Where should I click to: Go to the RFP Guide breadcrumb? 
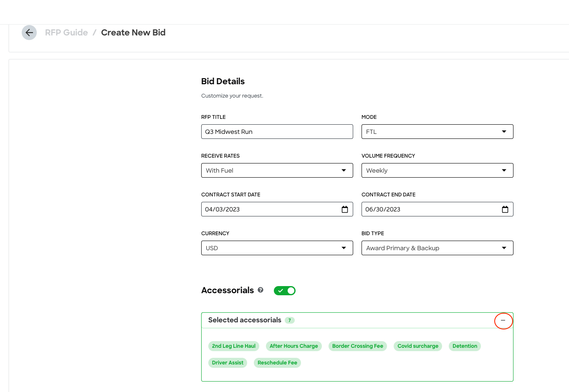tap(66, 33)
